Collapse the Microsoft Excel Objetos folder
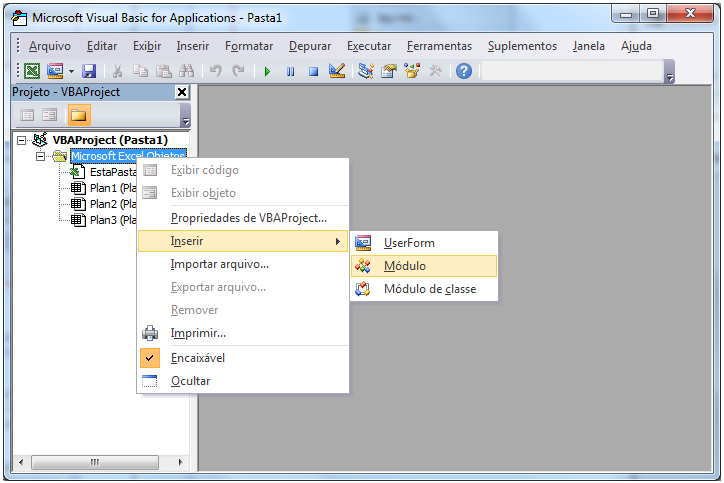This screenshot has width=724, height=483. pyautogui.click(x=41, y=156)
